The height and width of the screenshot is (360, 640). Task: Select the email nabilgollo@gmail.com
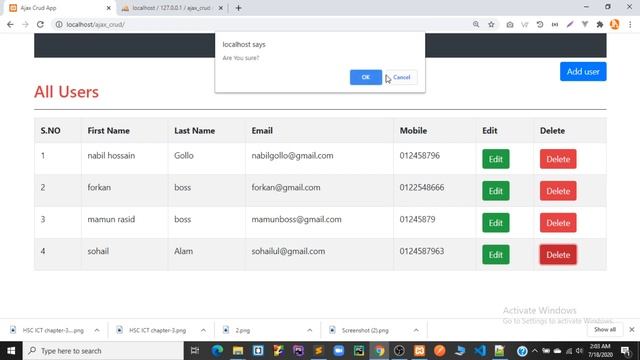pyautogui.click(x=292, y=156)
